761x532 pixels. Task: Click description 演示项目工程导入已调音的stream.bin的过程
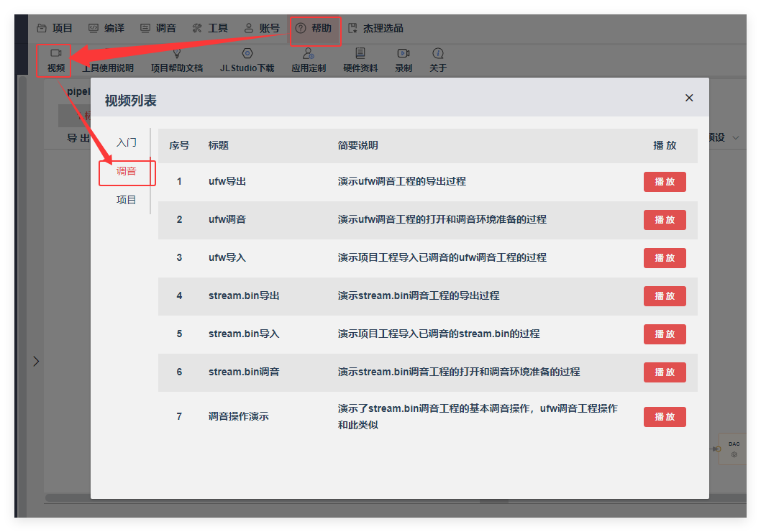coord(439,334)
